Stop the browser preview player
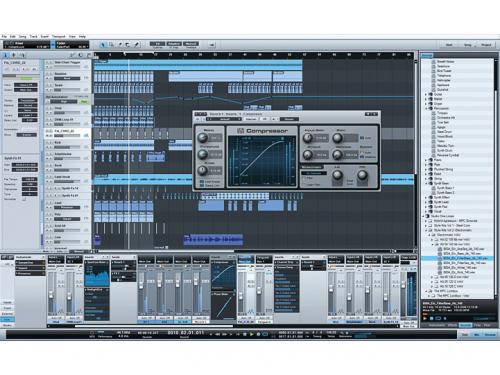This screenshot has height=375, width=500. pyautogui.click(x=432, y=318)
